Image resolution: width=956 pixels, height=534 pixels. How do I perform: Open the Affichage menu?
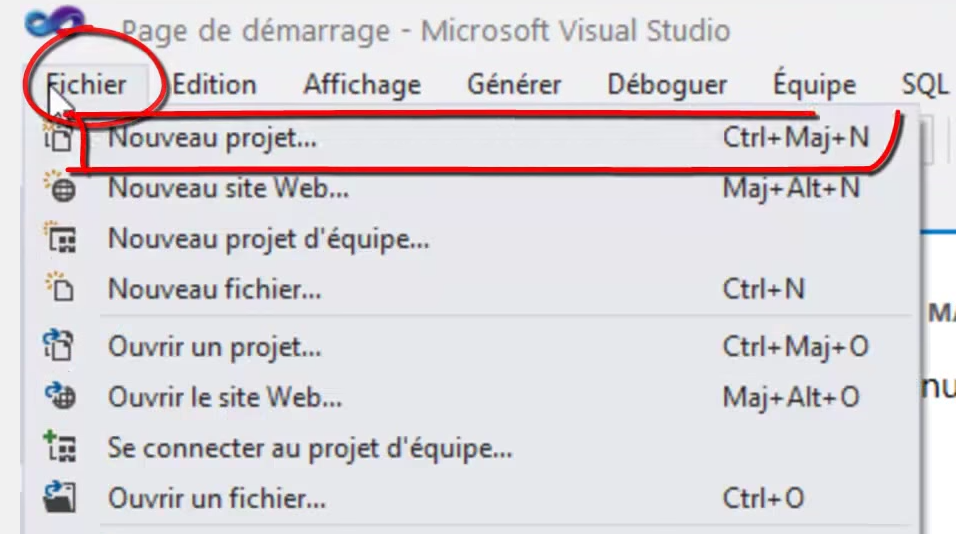pos(362,84)
